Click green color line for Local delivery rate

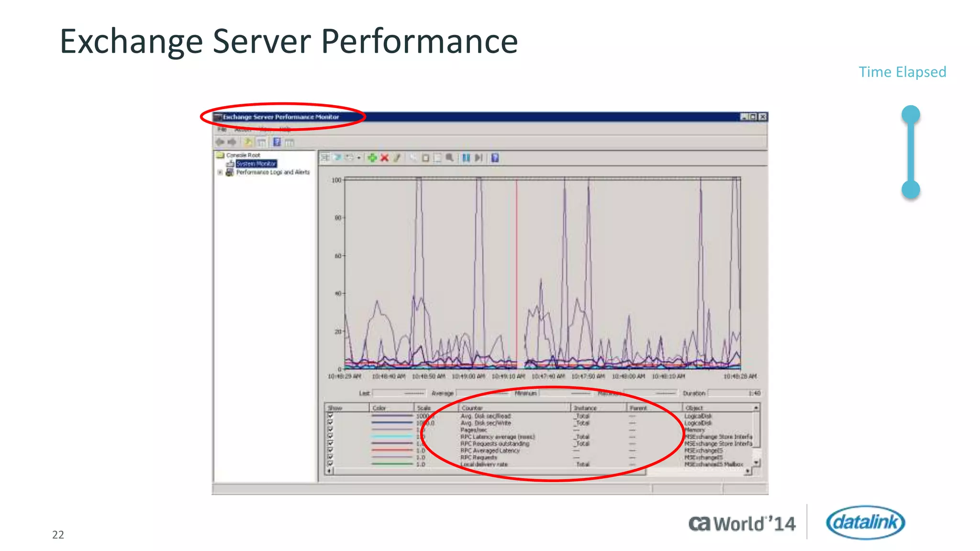tap(392, 464)
